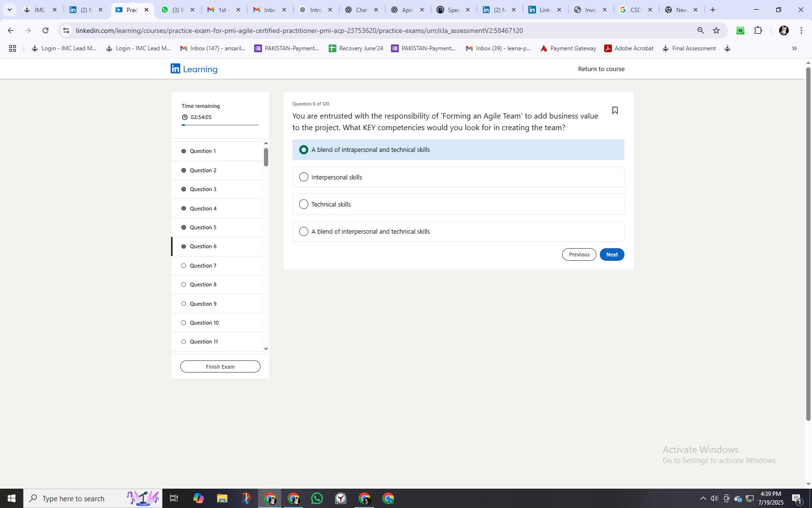Viewport: 812px width, 508px height.
Task: Click the LinkedIn Learning logo
Action: [194, 69]
